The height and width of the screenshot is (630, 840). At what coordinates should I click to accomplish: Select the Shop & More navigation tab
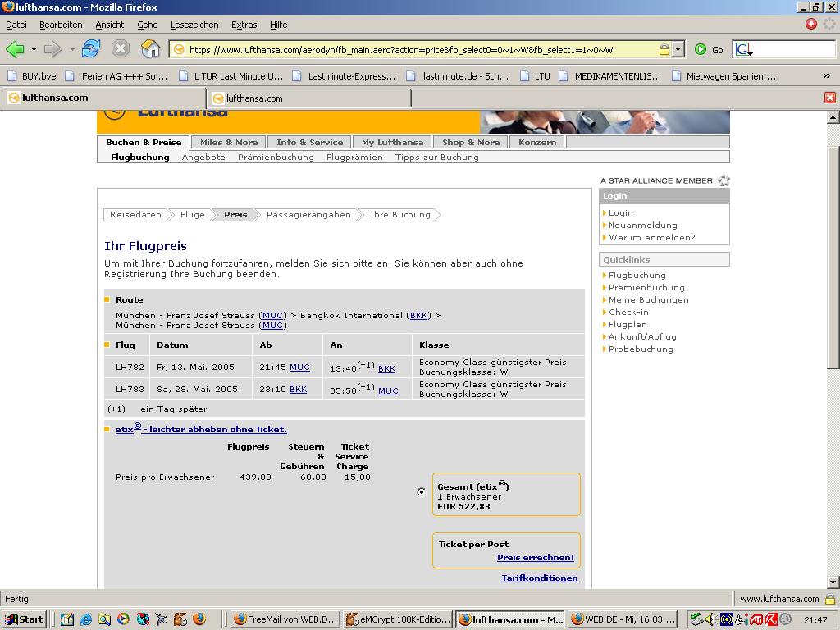471,143
